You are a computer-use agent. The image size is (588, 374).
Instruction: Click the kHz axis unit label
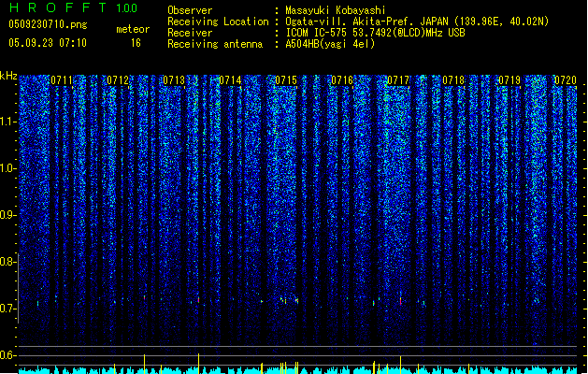pyautogui.click(x=8, y=76)
